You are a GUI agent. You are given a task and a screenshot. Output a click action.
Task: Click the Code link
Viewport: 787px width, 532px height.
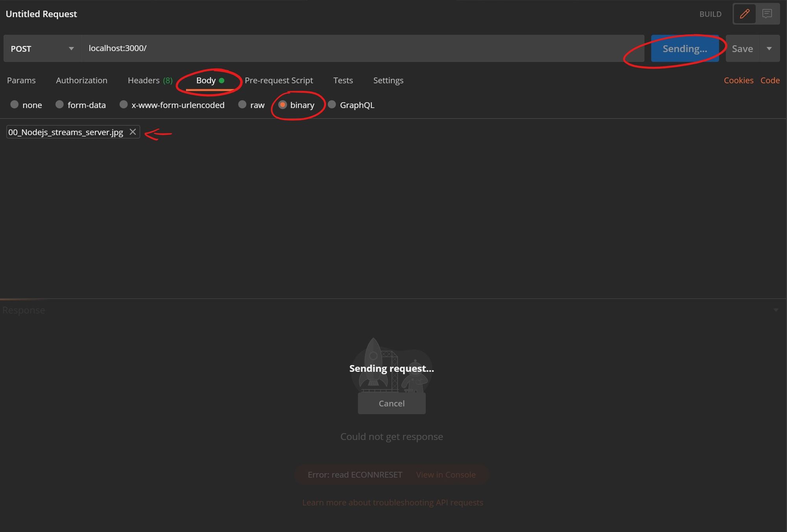(770, 80)
